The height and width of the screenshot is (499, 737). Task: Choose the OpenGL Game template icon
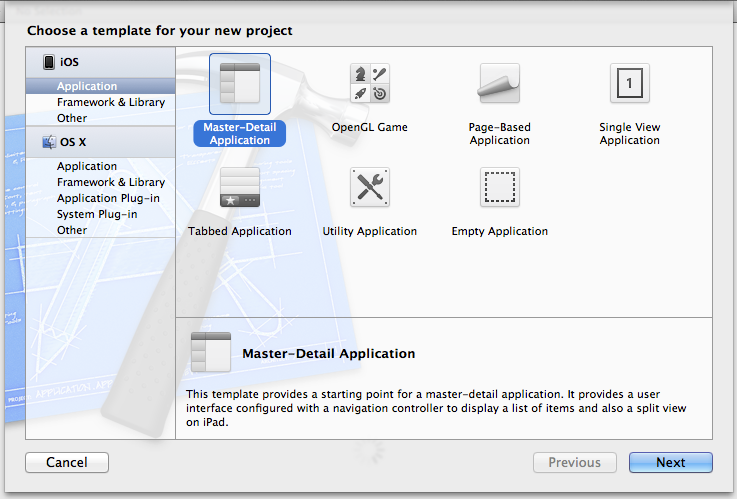point(370,83)
